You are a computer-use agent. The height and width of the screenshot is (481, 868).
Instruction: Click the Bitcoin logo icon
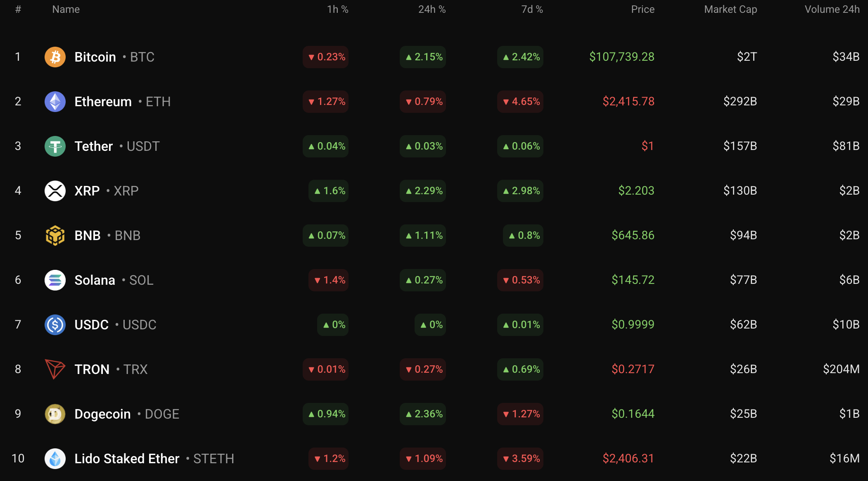[x=55, y=57]
